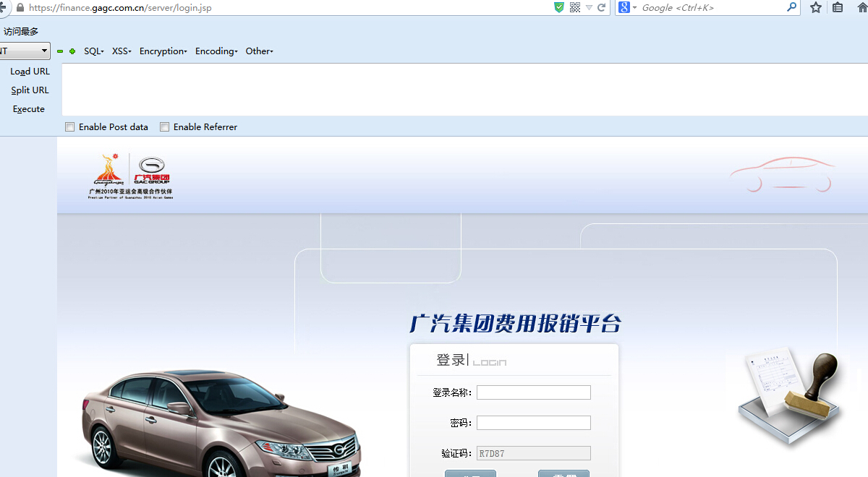
Task: Click the browser back arrow button
Action: [3, 7]
